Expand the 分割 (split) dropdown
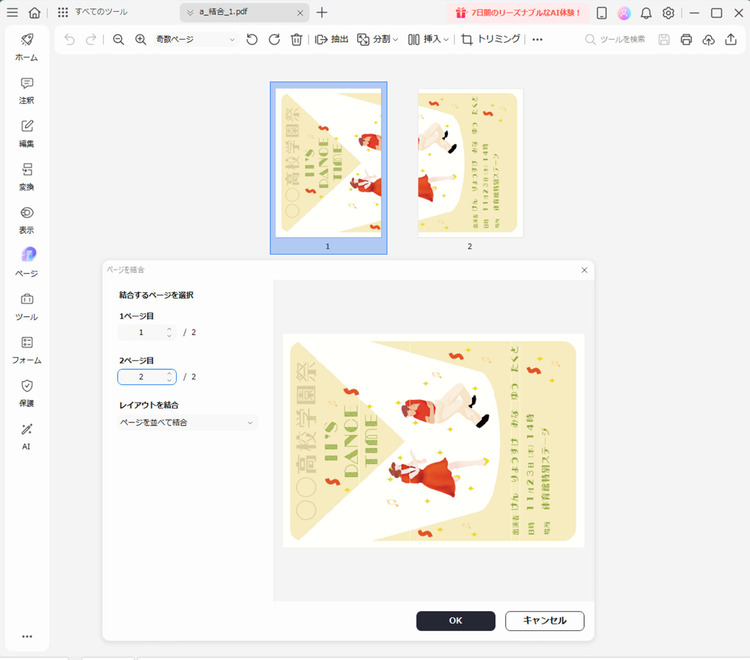 pos(378,39)
